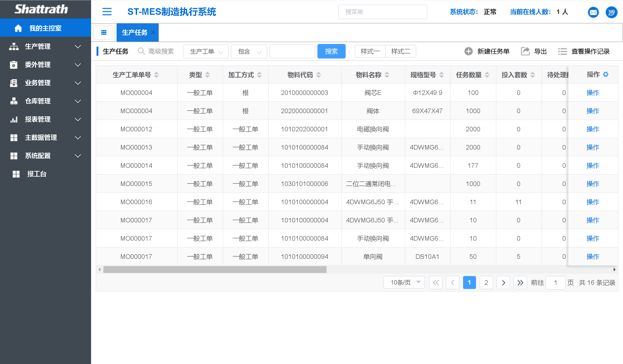623x364 pixels.
Task: Sort by 物料代码 column arrows
Action: point(318,75)
